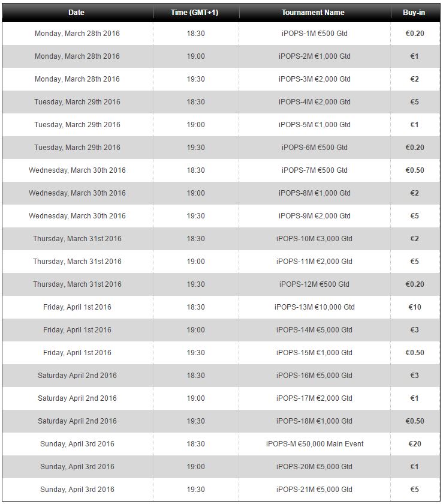Click iPOPS-9M €2,000 Gtd entry

[x=315, y=215]
